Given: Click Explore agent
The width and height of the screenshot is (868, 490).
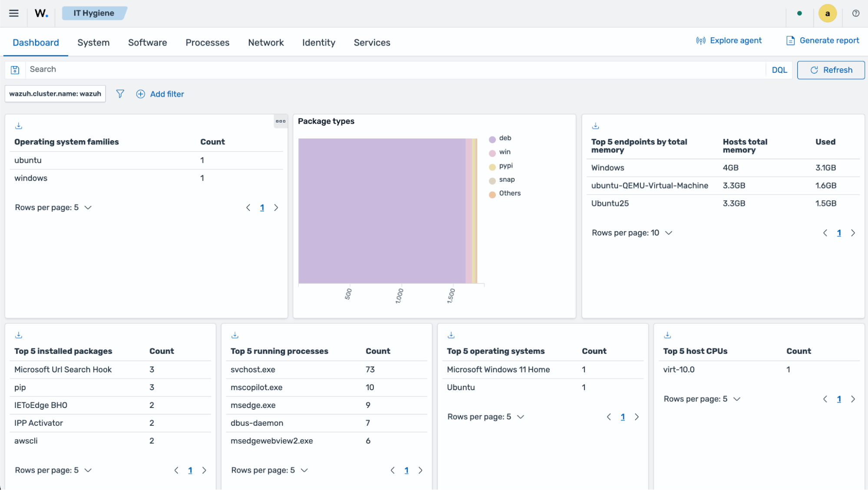Looking at the screenshot, I should click(x=729, y=41).
